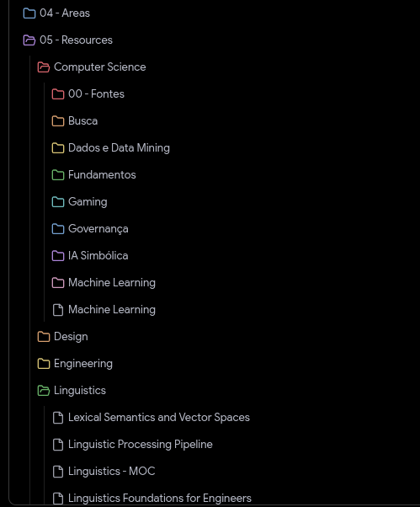Click the orange folder icon next to Busca
This screenshot has height=507, width=420.
[58, 121]
